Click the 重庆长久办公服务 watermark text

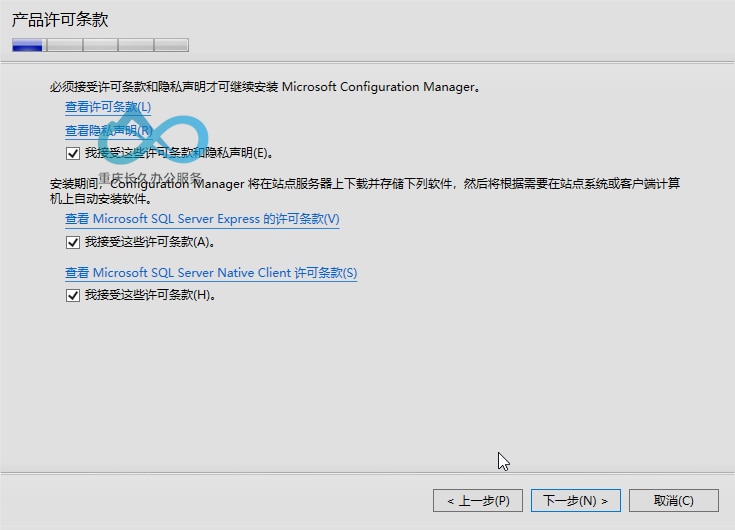[x=150, y=178]
